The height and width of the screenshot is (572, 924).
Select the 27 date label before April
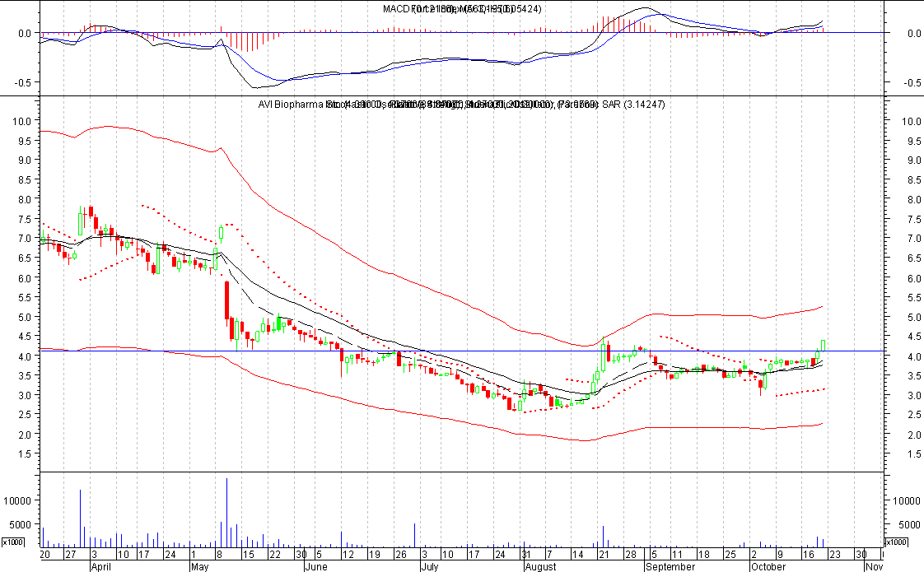70,555
